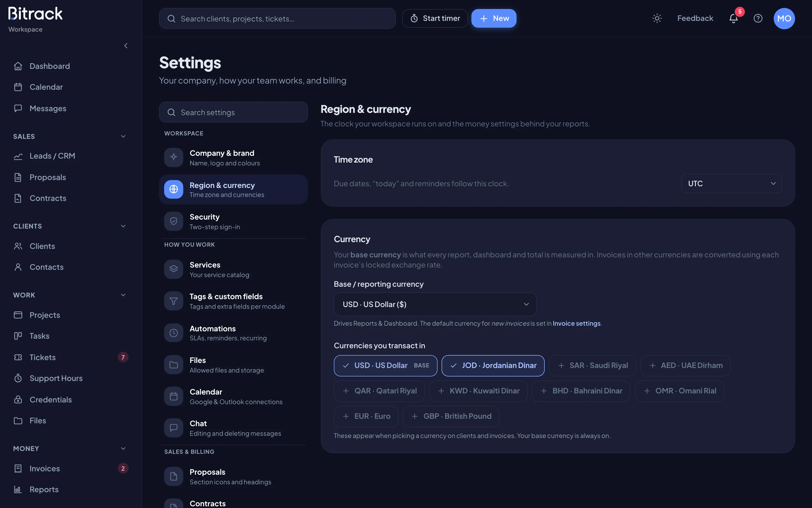Click the Credentials lock icon
Viewport: 812px width, 508px height.
[x=18, y=399]
